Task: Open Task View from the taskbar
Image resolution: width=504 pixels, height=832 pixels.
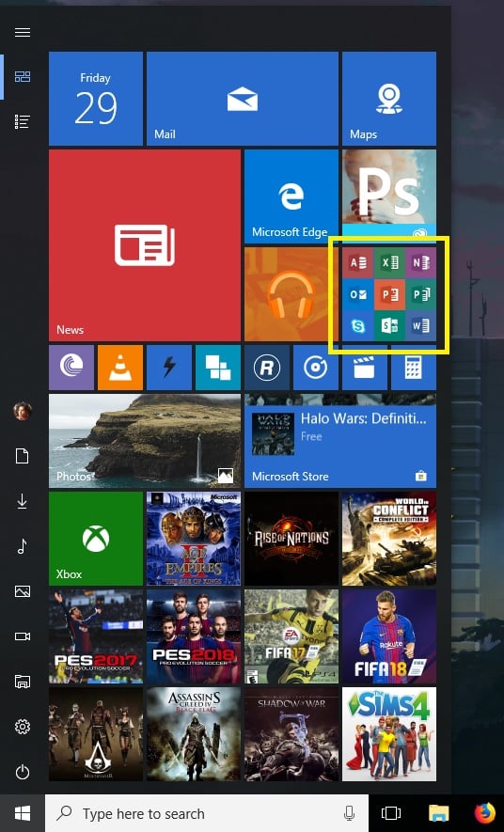Action: (x=391, y=813)
